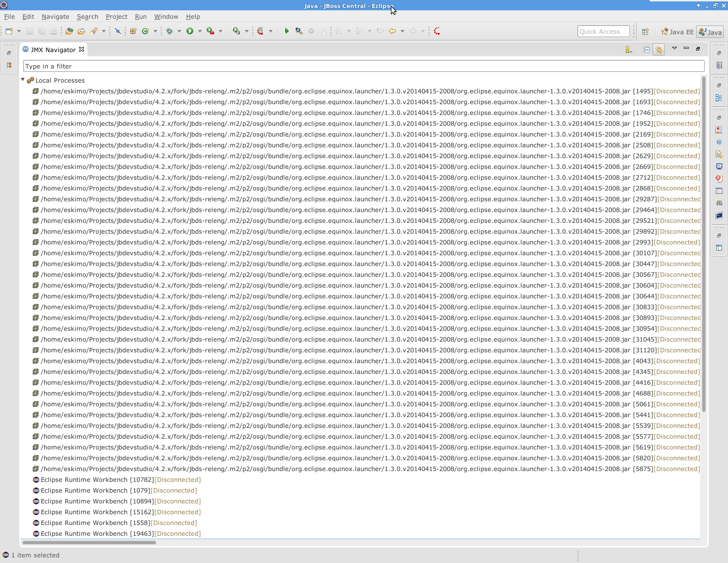Viewport: 728px width, 563px height.
Task: Open the Run dropdown arrow
Action: 200,31
